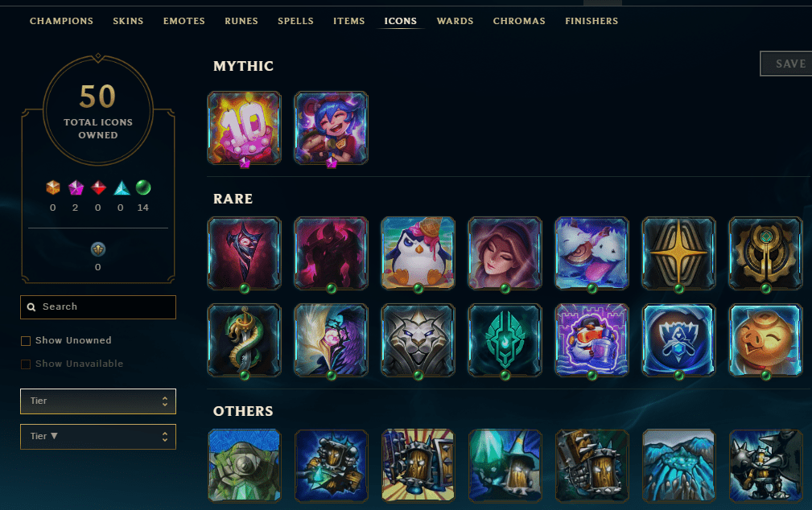Pick the sleeping brown-haired woman icon
The image size is (812, 510).
point(505,253)
